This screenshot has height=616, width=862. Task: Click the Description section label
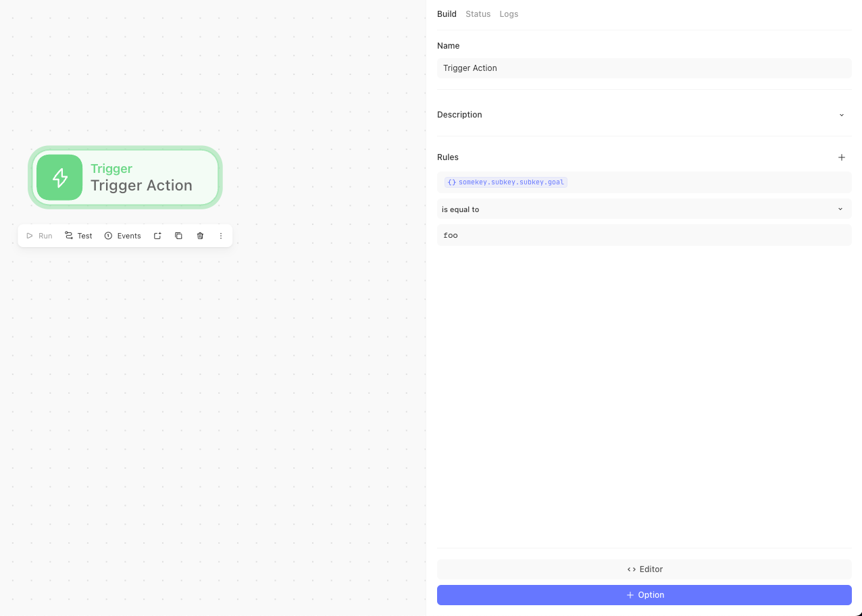(459, 115)
